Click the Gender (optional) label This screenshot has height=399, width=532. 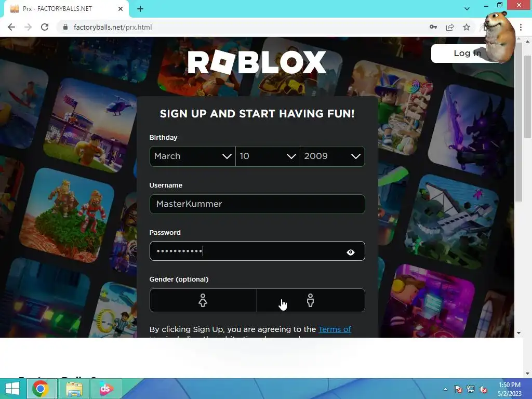tap(179, 279)
